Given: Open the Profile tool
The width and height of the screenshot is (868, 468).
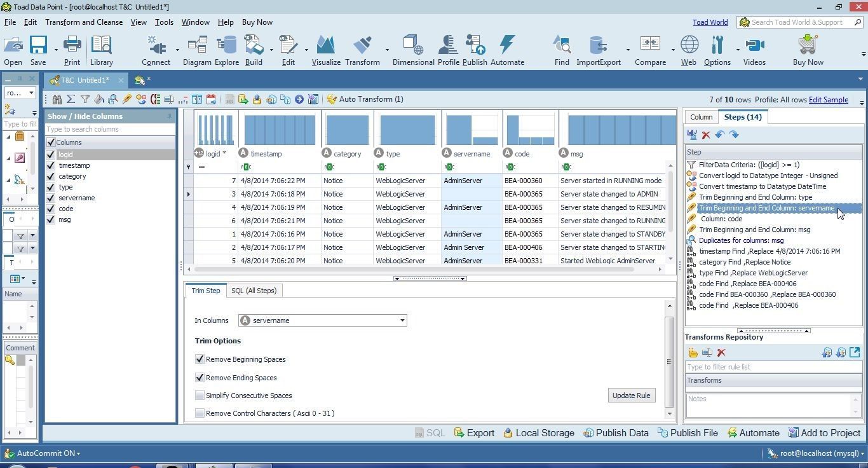Looking at the screenshot, I should pyautogui.click(x=448, y=51).
